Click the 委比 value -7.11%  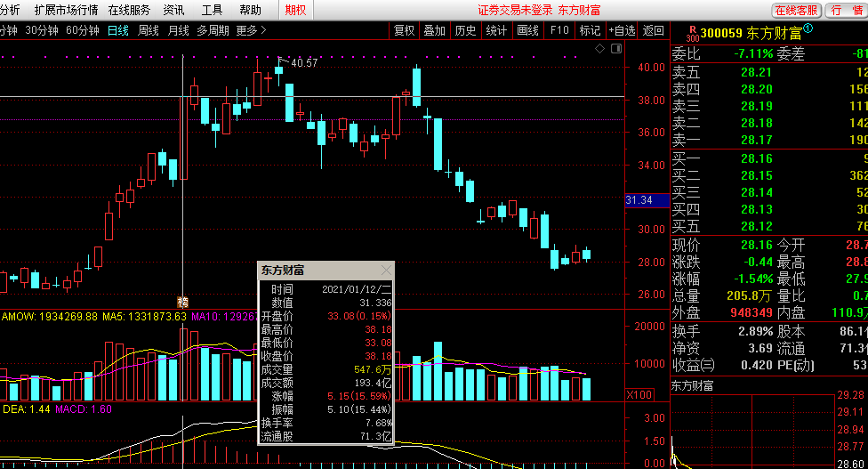click(753, 53)
